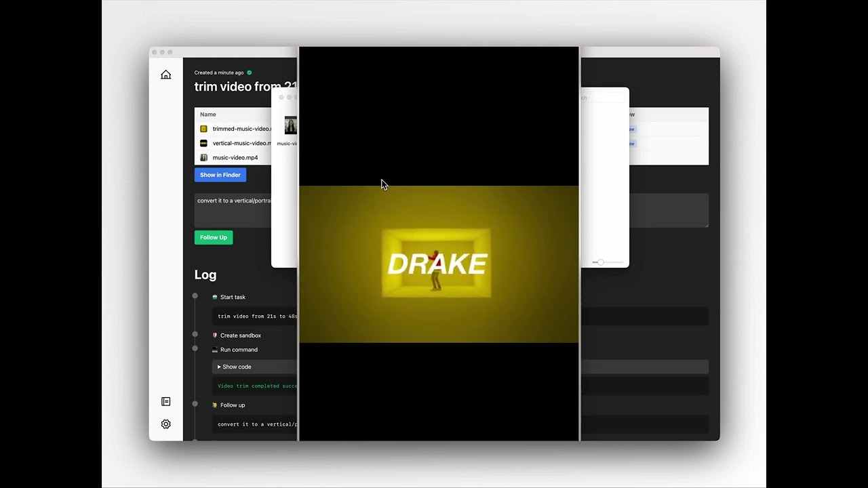Click the Finder window video thumbnail
The image size is (868, 488).
pyautogui.click(x=291, y=125)
